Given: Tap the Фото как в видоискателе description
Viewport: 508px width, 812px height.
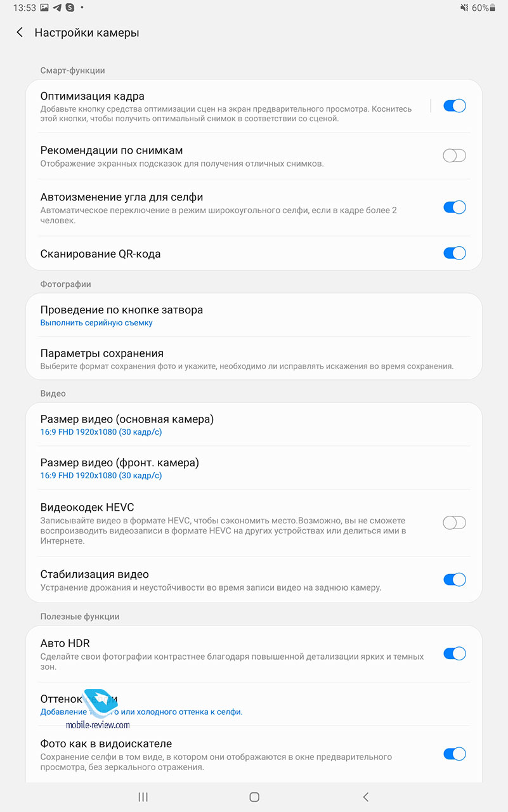Looking at the screenshot, I should pos(216,762).
